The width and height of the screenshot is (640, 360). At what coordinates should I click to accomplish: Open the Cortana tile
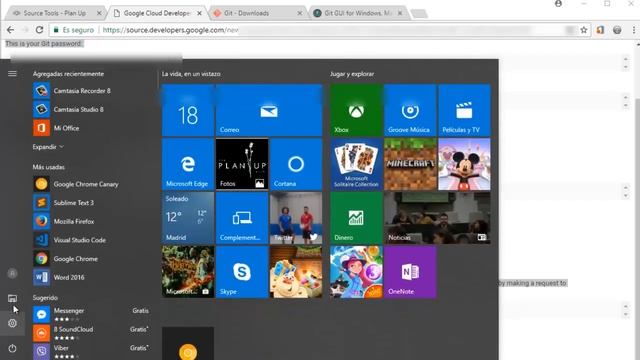click(296, 164)
